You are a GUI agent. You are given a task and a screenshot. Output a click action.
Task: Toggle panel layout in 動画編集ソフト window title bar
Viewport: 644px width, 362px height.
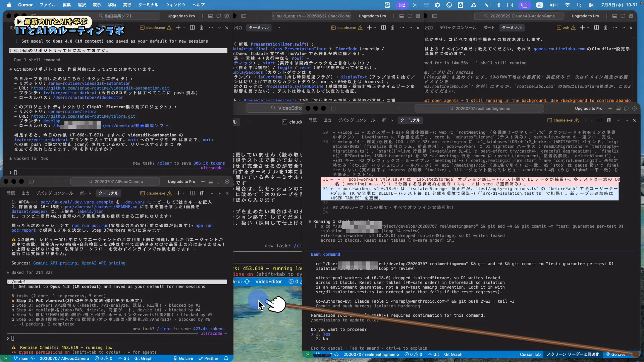[x=211, y=16]
